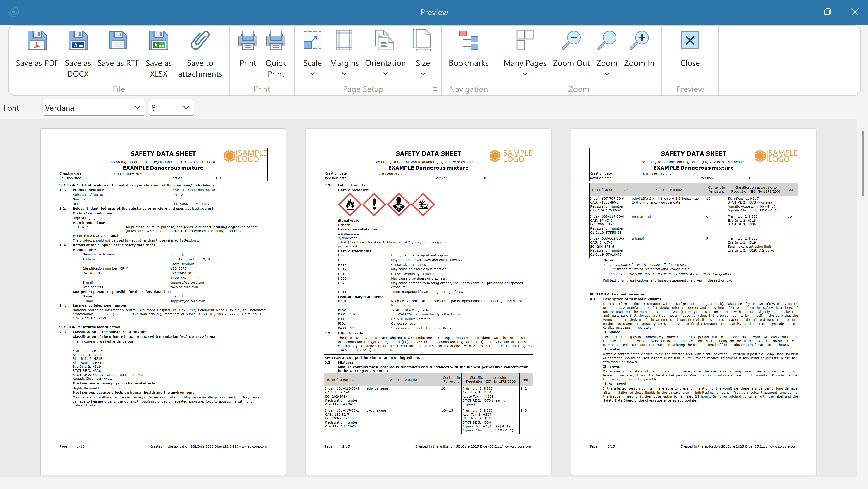Image resolution: width=868 pixels, height=489 pixels.
Task: Click the Save as PDF icon
Action: click(37, 41)
